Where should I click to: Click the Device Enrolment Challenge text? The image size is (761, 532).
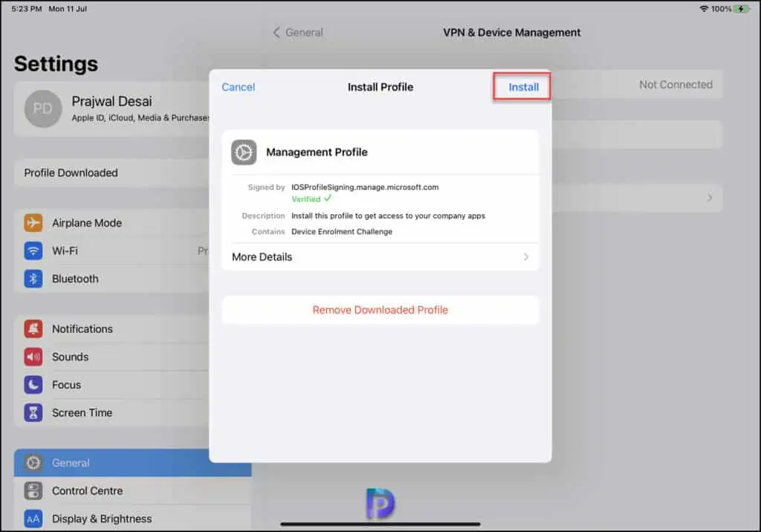[x=342, y=232]
